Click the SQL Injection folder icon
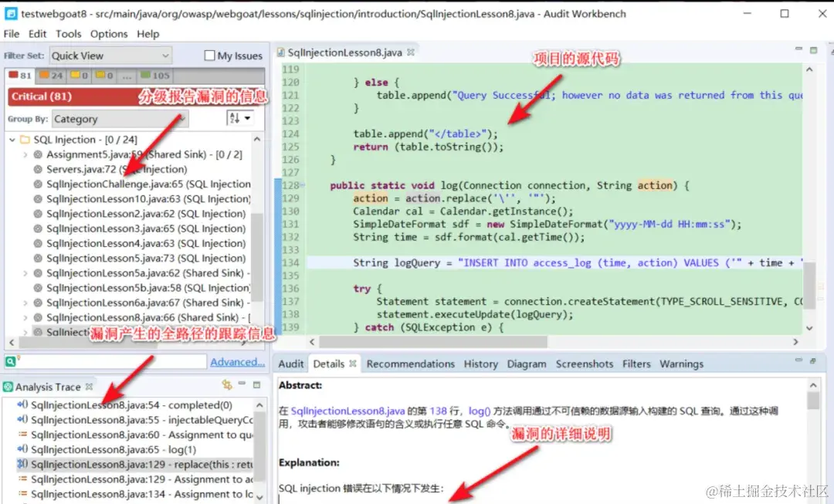Image resolution: width=834 pixels, height=504 pixels. tap(25, 140)
